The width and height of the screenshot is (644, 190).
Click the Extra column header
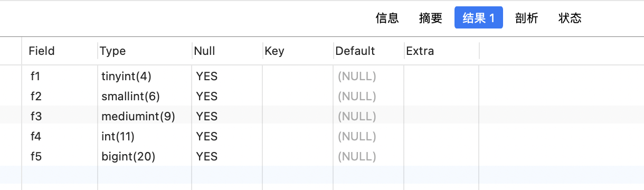click(x=441, y=51)
